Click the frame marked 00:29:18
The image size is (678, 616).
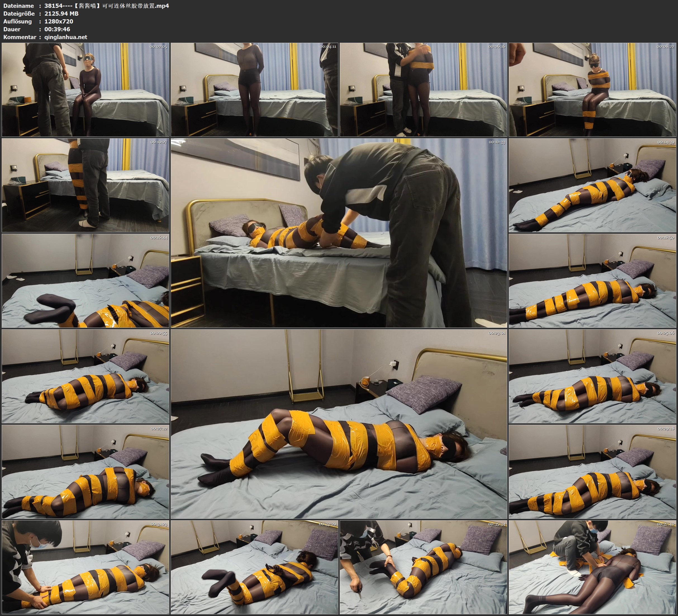(x=592, y=472)
